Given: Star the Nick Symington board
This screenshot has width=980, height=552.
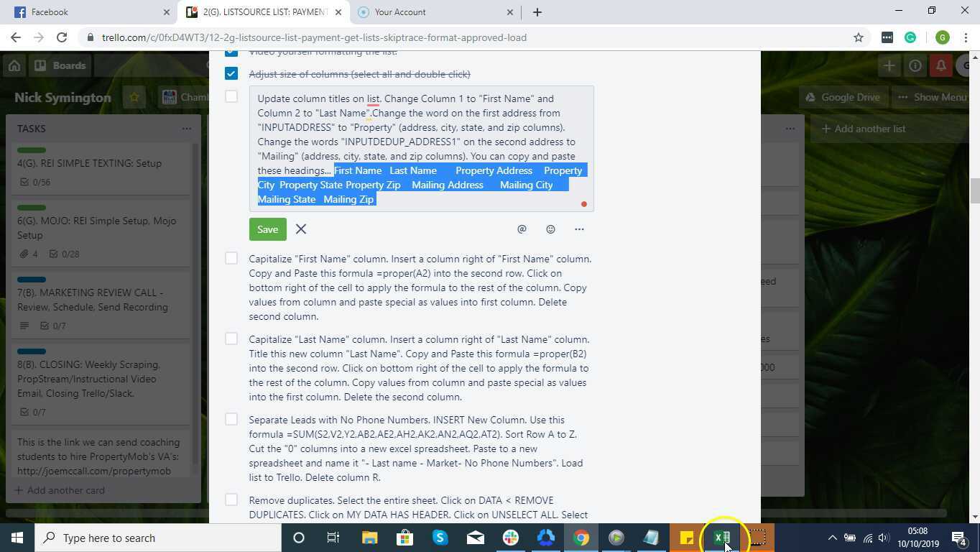Looking at the screenshot, I should [134, 97].
